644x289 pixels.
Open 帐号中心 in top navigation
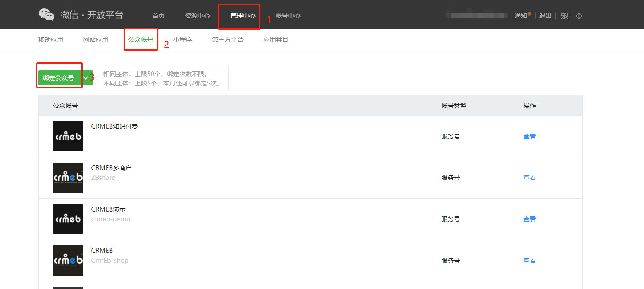pos(288,16)
